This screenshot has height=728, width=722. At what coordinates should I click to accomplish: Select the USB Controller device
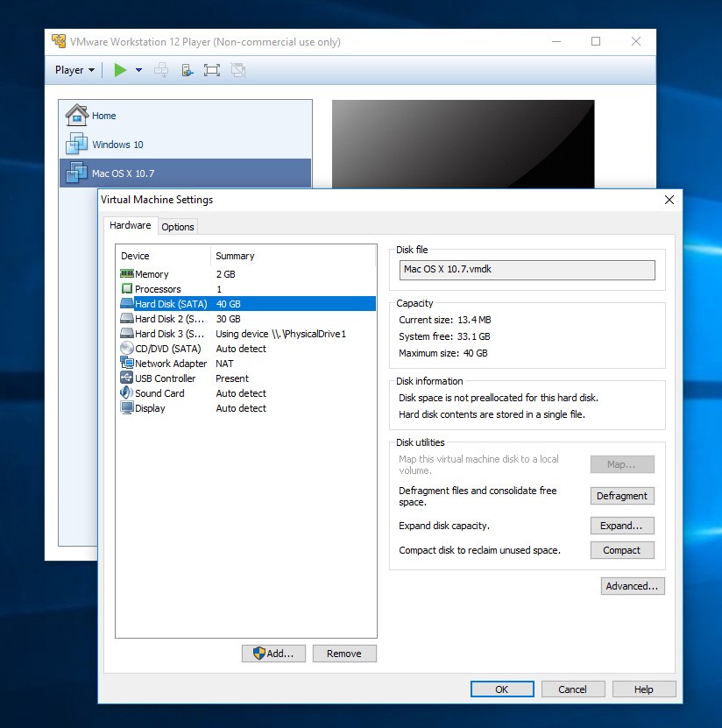tap(165, 378)
